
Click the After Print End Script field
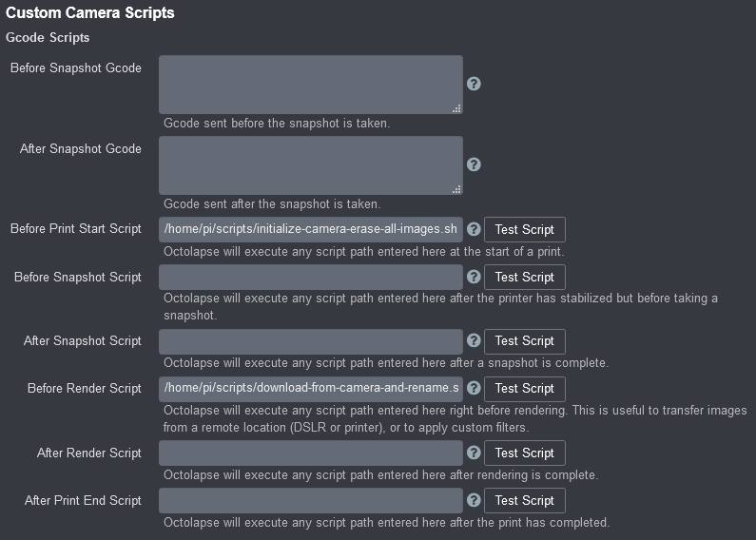coord(310,500)
